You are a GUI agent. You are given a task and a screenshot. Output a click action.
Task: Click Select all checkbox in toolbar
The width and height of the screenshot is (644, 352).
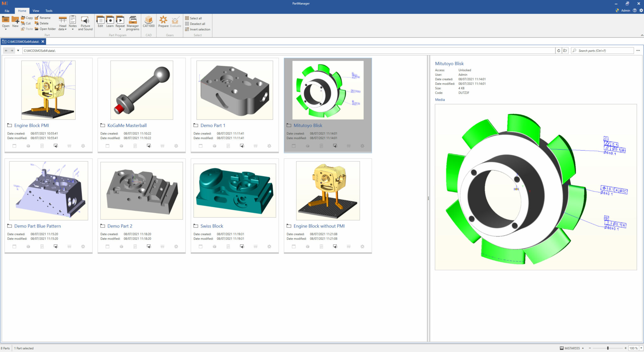point(195,18)
